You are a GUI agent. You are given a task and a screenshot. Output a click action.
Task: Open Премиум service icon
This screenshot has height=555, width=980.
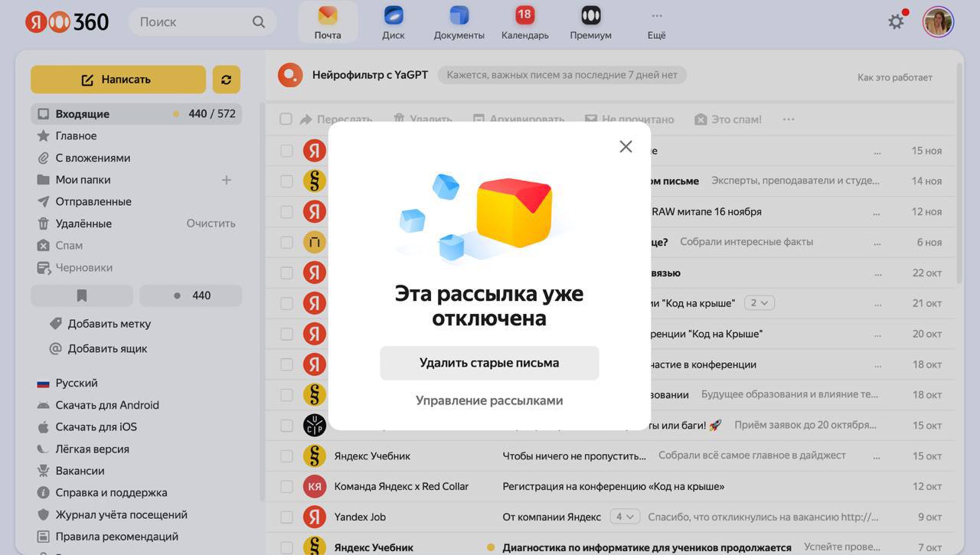tap(590, 22)
